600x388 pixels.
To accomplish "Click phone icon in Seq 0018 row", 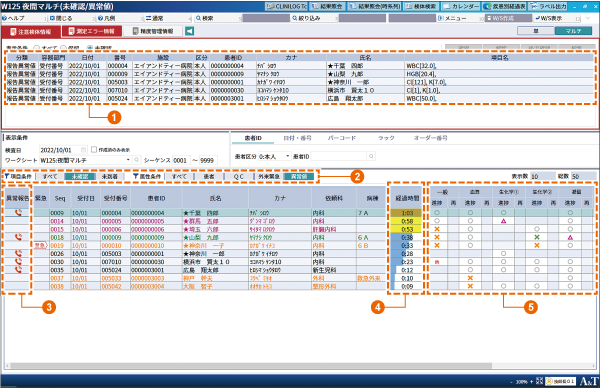I will click(18, 237).
